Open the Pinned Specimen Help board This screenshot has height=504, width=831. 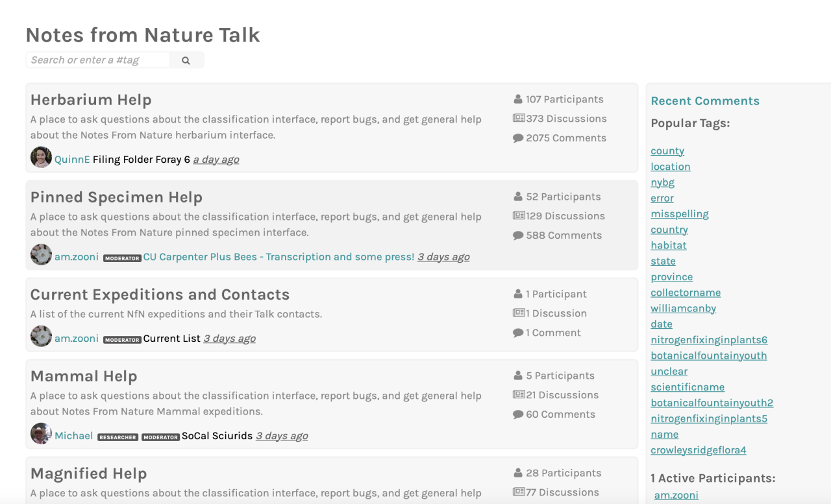click(116, 197)
